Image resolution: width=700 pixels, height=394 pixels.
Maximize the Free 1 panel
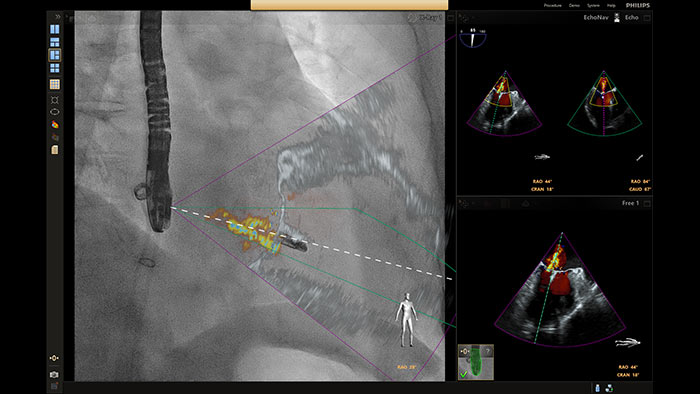647,203
